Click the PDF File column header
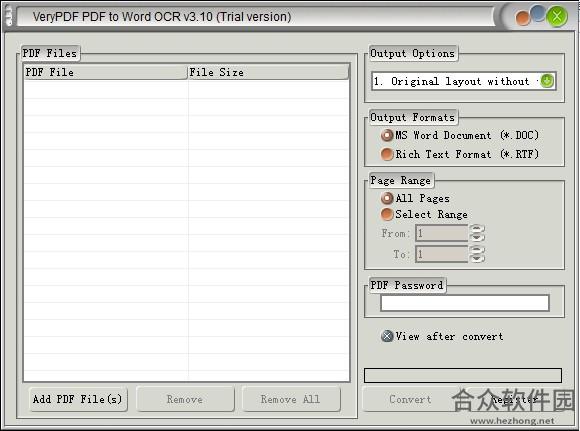 tap(105, 72)
